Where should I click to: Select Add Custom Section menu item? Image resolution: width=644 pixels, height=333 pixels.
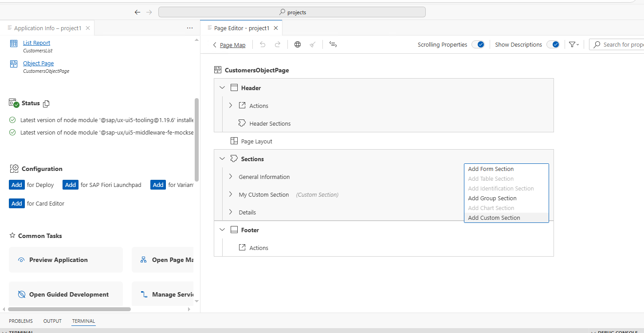[494, 218]
